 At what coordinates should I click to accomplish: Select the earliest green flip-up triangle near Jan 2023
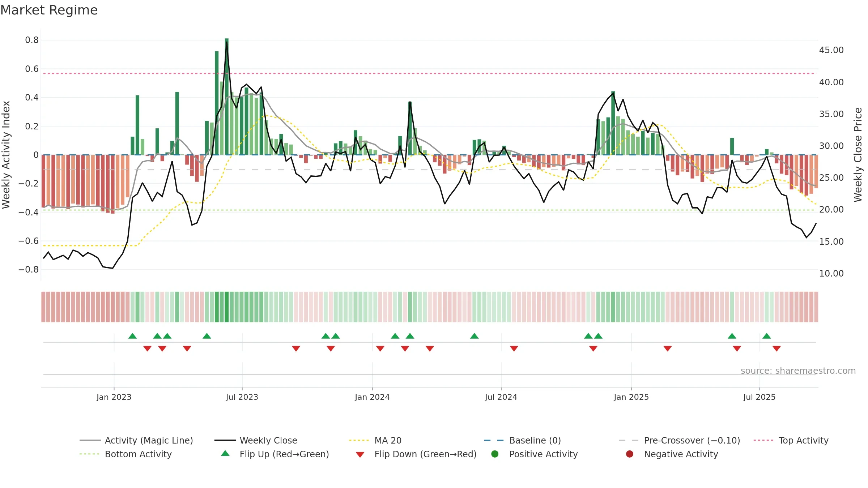[x=132, y=336]
